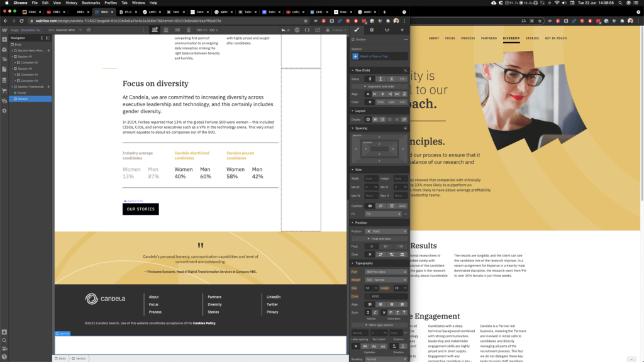Click the STORIES nav item on the preview site
The width and height of the screenshot is (644, 362).
click(x=532, y=38)
